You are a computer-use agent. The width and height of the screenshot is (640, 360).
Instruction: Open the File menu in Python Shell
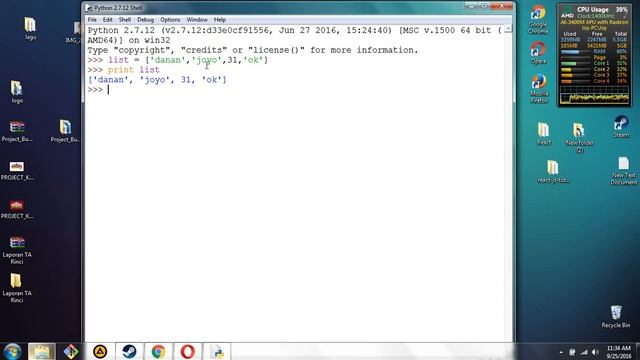pyautogui.click(x=92, y=20)
